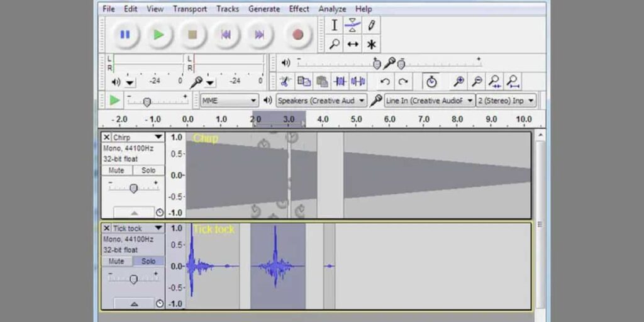
Task: Open the Help menu
Action: (364, 9)
